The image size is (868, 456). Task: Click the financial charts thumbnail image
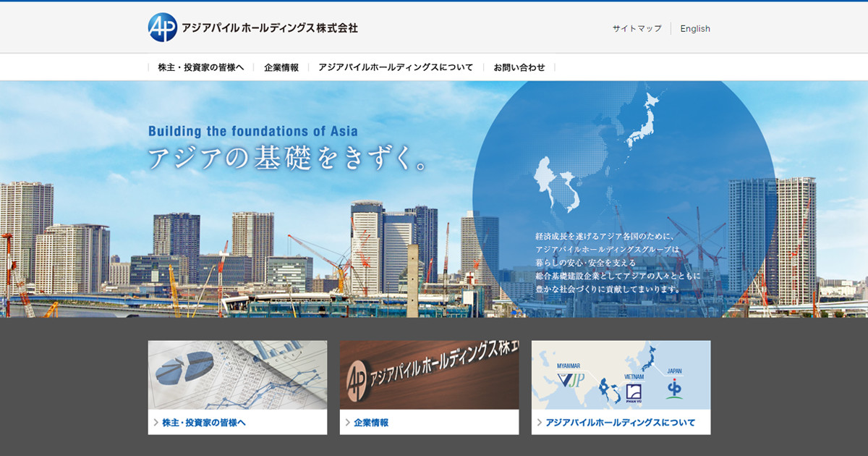(x=237, y=375)
